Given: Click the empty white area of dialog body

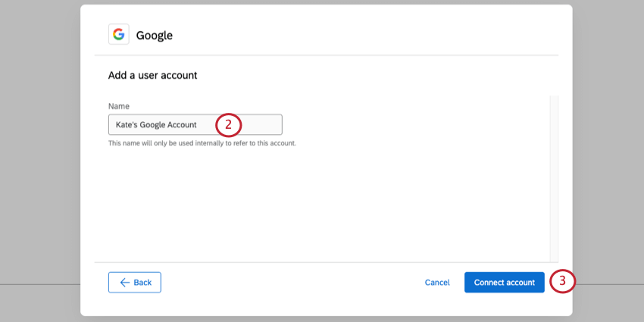Looking at the screenshot, I should point(326,205).
